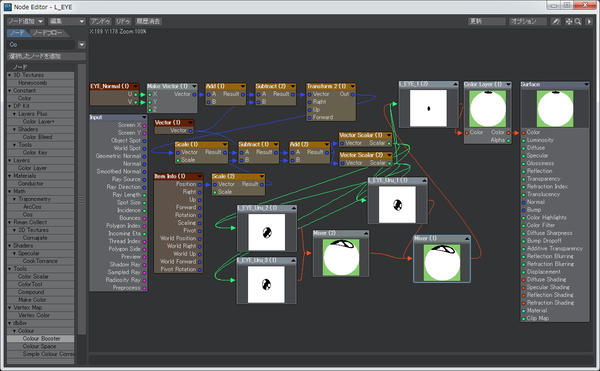Open the edit dropdown menu in toolbar
The image size is (600, 371).
pos(67,21)
